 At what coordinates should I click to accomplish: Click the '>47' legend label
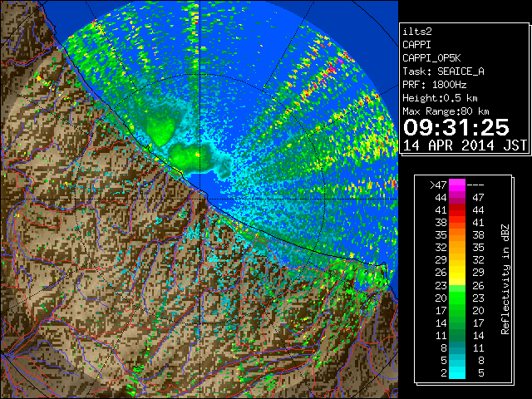(438, 185)
